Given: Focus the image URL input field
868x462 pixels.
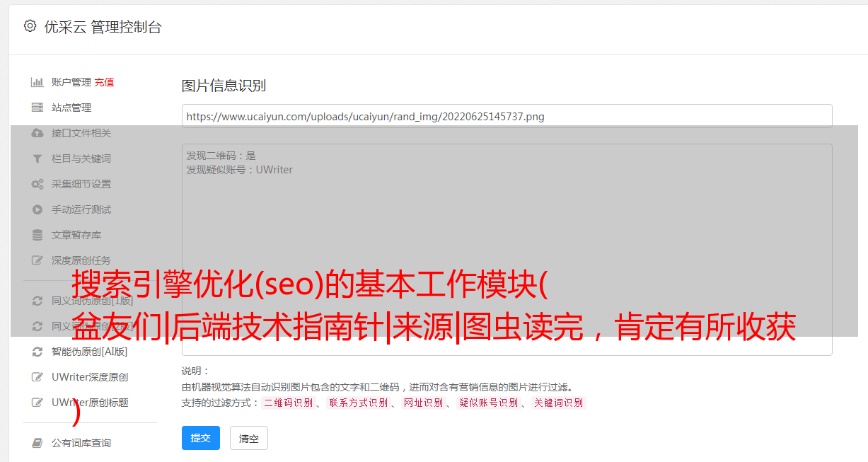Looking at the screenshot, I should 507,116.
